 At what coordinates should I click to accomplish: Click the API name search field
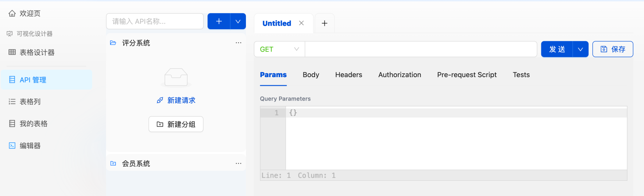(155, 21)
